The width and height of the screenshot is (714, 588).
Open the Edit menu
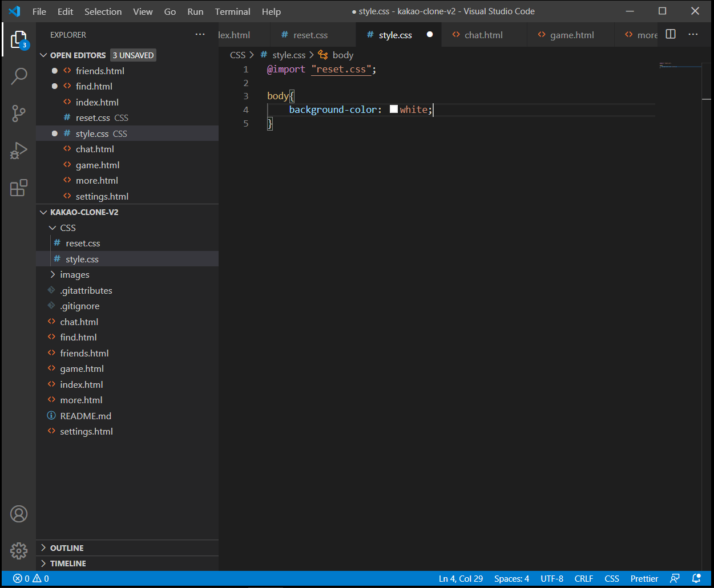[66, 11]
